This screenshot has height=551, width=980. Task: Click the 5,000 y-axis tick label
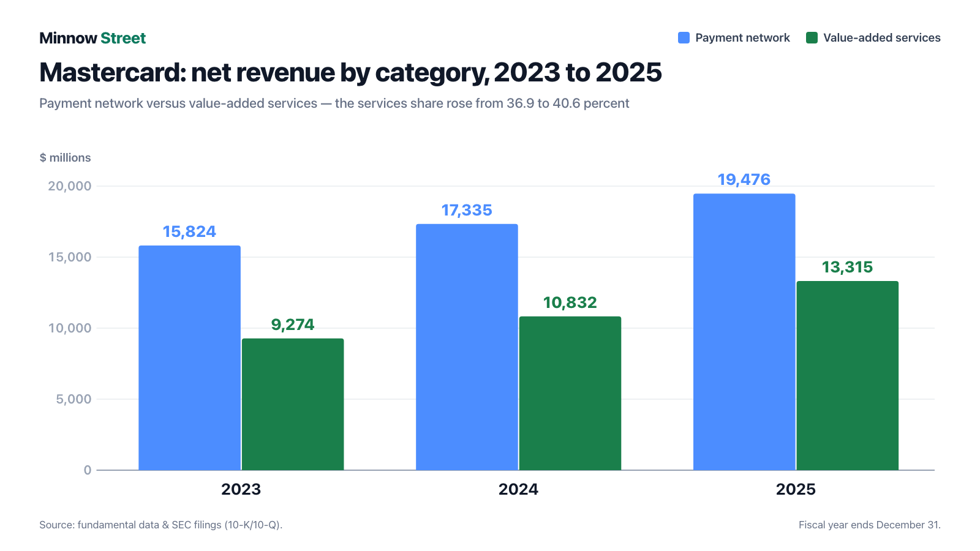[73, 399]
